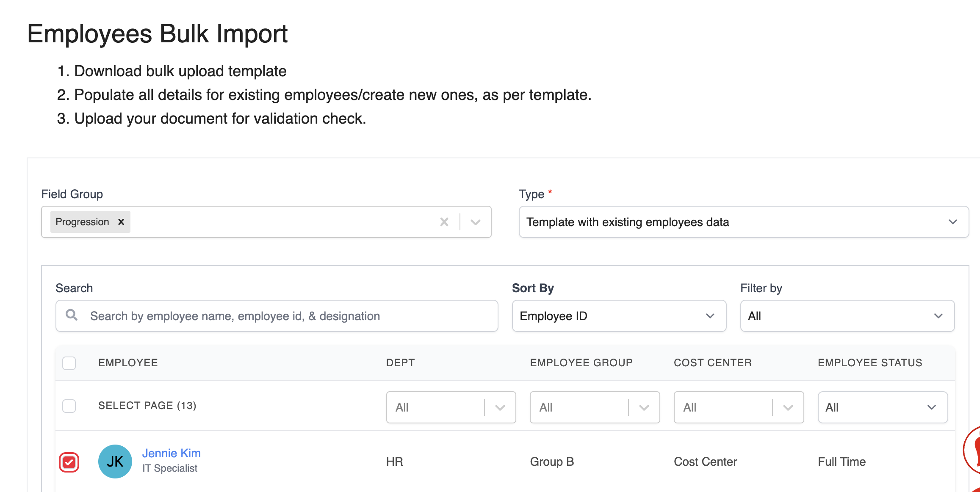Check the header select-all employees checkbox

[69, 363]
